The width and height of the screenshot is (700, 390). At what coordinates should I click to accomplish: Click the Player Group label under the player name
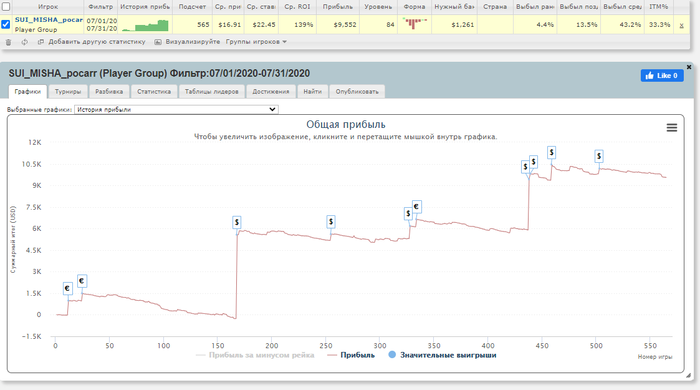pyautogui.click(x=36, y=29)
